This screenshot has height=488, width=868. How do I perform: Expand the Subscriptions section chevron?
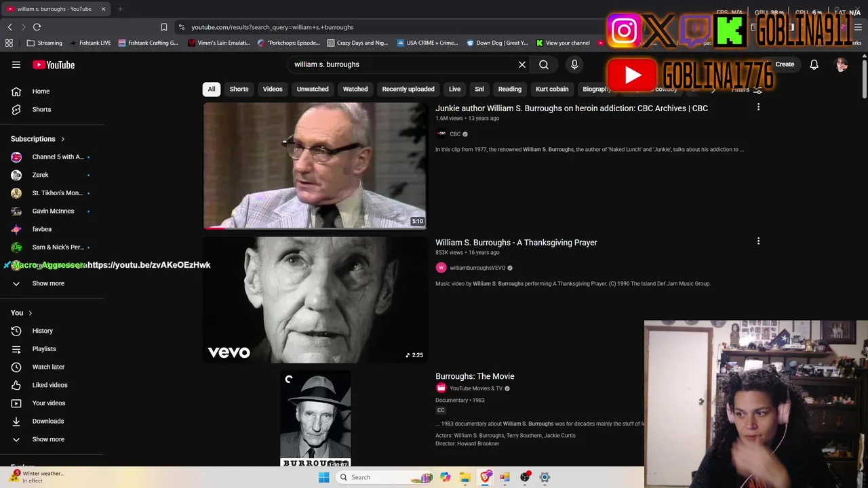[x=62, y=139]
